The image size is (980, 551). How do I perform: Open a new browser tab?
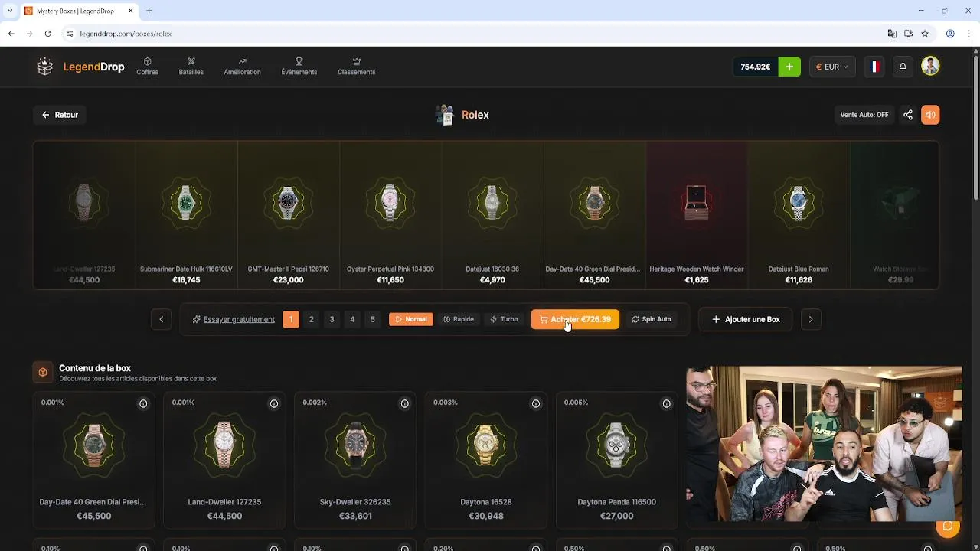click(149, 11)
